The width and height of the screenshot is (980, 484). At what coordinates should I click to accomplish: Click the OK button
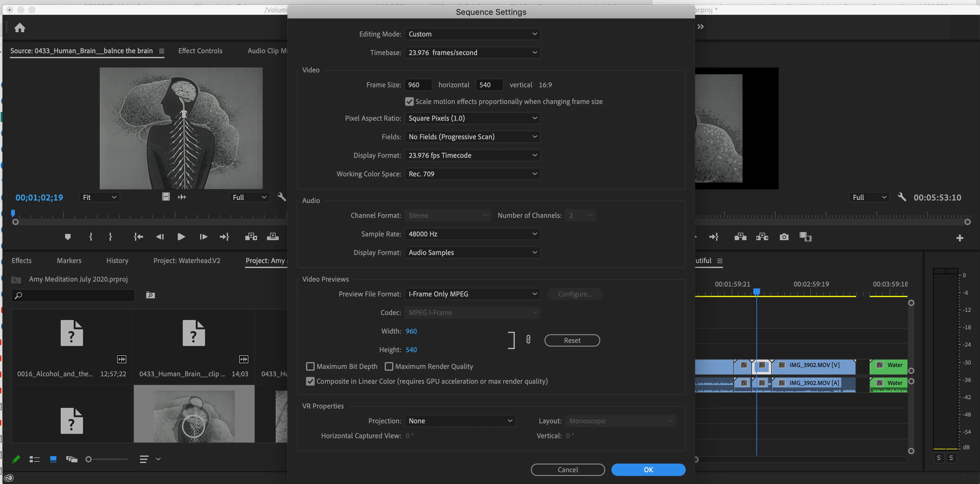click(648, 469)
